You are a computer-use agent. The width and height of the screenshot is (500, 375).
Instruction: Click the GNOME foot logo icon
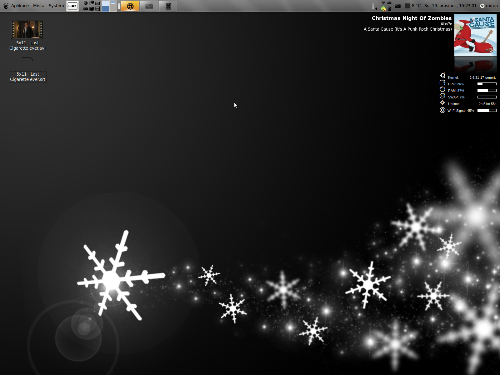(5, 6)
